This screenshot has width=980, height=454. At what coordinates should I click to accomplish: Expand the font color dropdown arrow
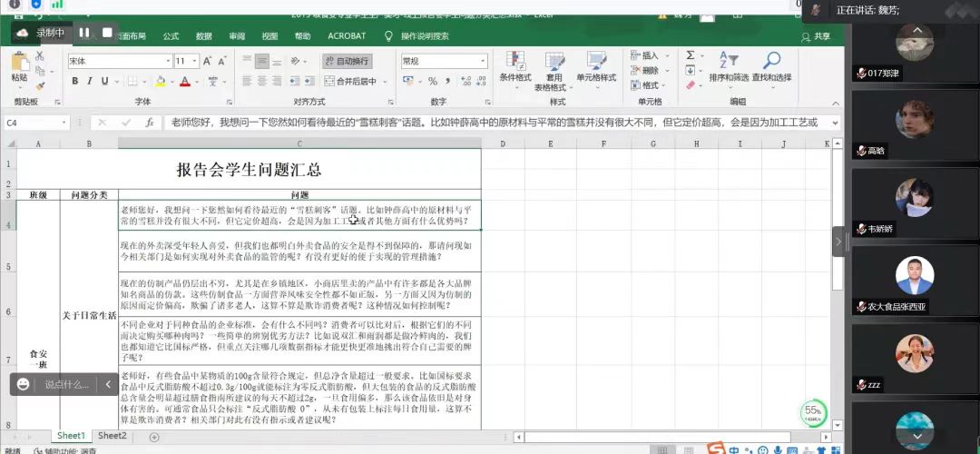(197, 82)
